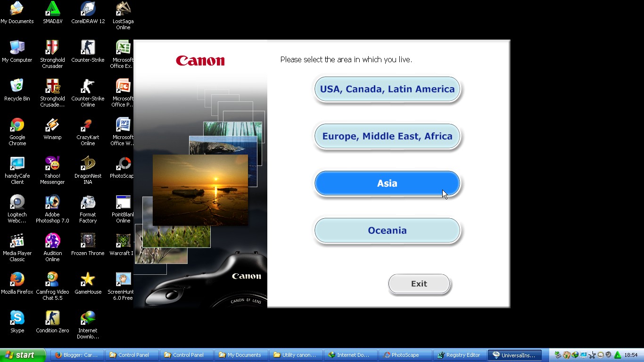
Task: Choose Europe, Middle East, Africa region
Action: tap(387, 136)
